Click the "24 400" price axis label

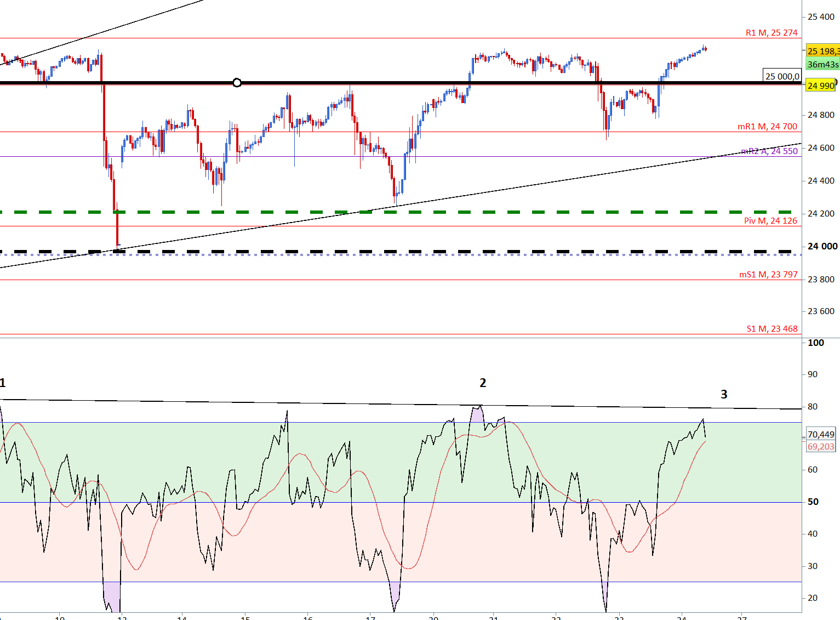(821, 181)
